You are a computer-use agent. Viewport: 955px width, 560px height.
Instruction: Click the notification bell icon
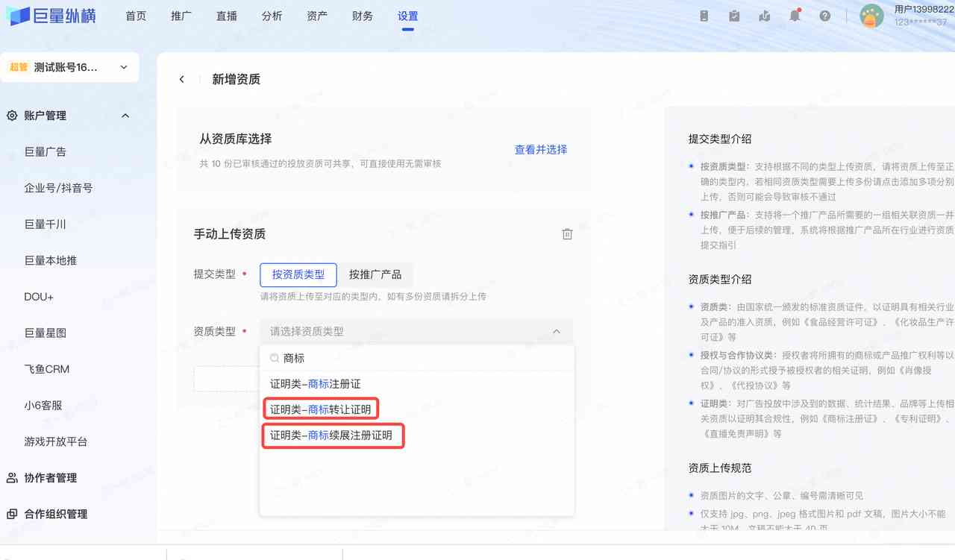[795, 16]
